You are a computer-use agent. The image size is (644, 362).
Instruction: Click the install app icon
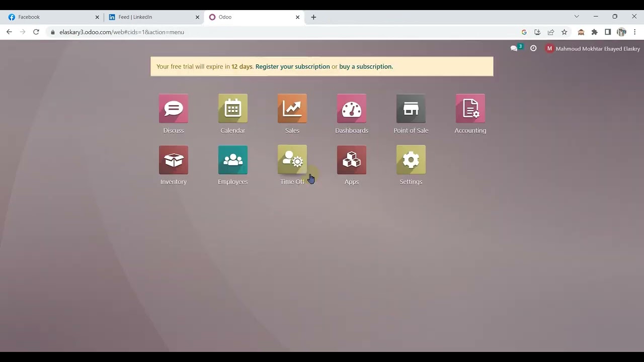pyautogui.click(x=537, y=32)
